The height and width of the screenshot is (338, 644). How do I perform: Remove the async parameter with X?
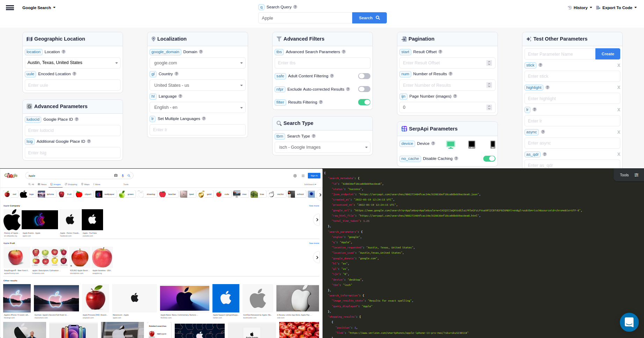pos(618,132)
